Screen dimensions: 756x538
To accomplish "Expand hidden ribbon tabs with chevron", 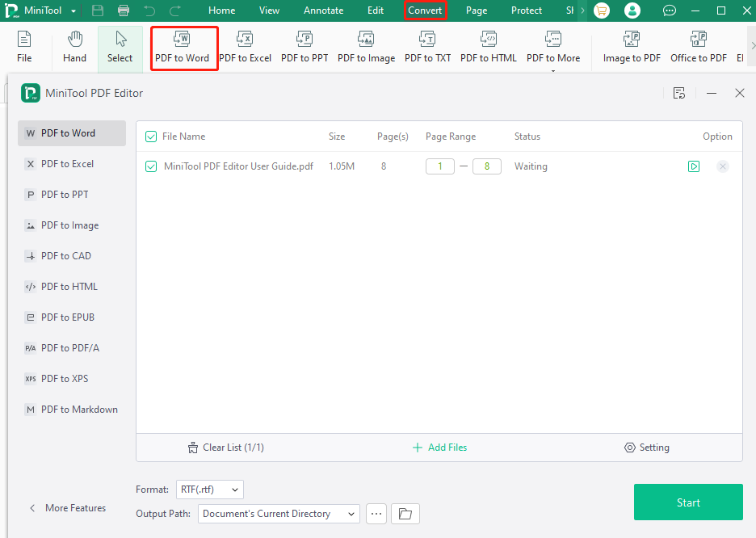I will (582, 11).
